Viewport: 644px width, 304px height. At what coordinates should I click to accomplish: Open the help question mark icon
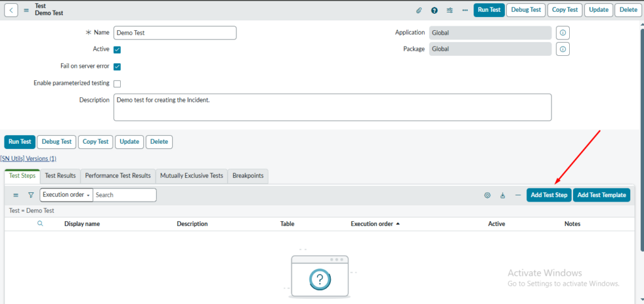point(434,10)
